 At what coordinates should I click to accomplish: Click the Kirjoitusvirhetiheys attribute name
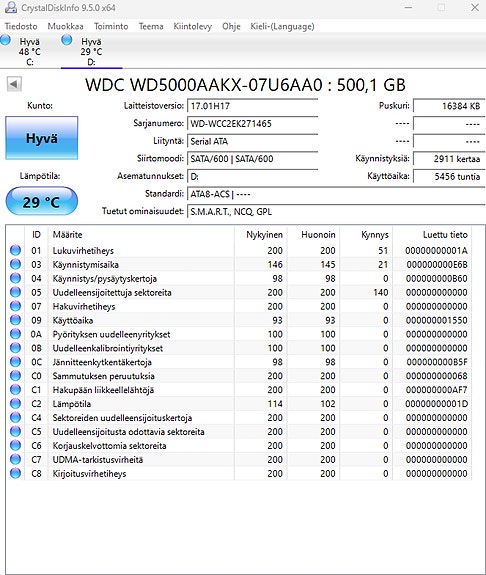89,473
